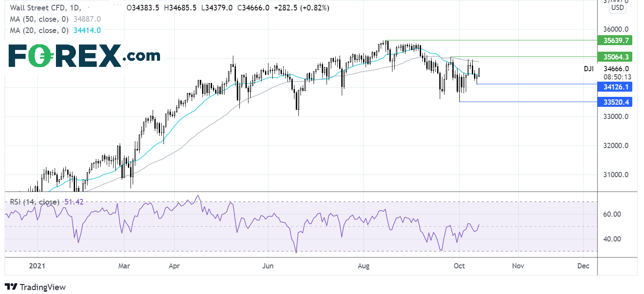This screenshot has width=644, height=294.
Task: Click the Apr time axis label
Action: pyautogui.click(x=174, y=266)
